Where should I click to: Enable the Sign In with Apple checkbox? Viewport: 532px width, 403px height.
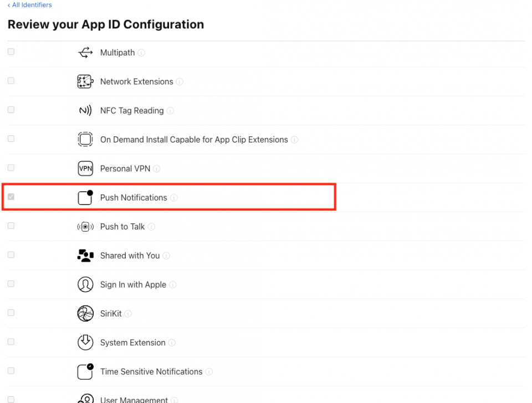coord(11,284)
